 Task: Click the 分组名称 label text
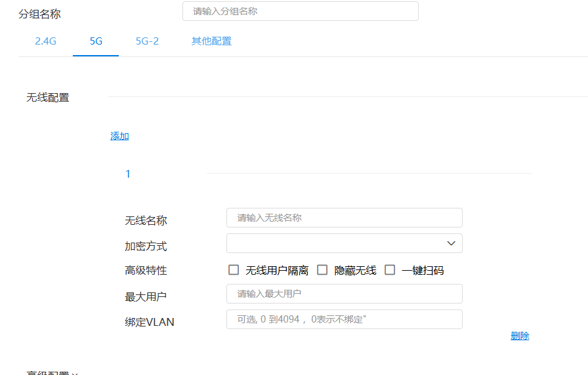[39, 14]
